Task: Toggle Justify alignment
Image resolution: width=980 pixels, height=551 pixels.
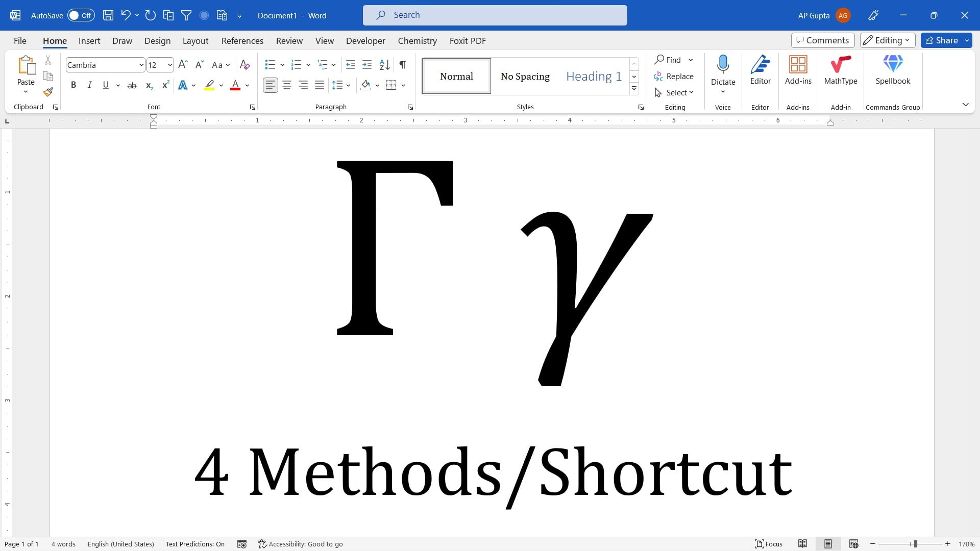Action: click(x=320, y=85)
